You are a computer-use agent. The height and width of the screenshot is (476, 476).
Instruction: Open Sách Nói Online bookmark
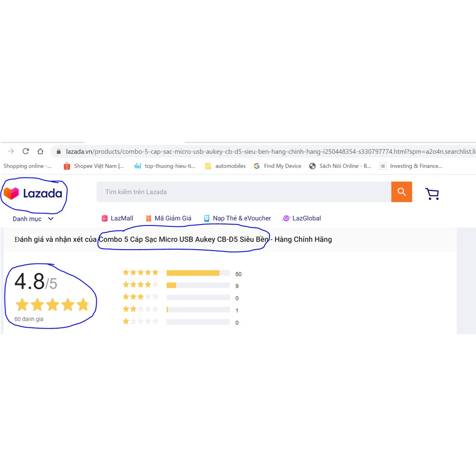[x=340, y=166]
